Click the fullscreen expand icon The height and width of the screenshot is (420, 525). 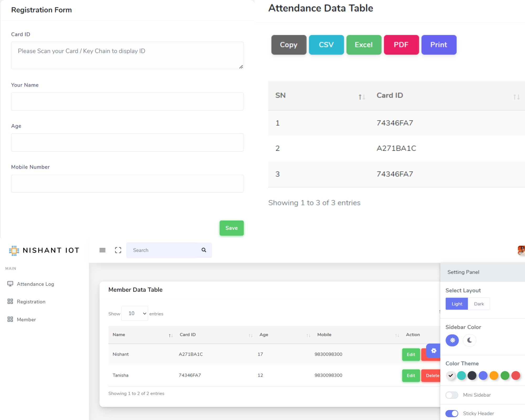click(x=118, y=250)
